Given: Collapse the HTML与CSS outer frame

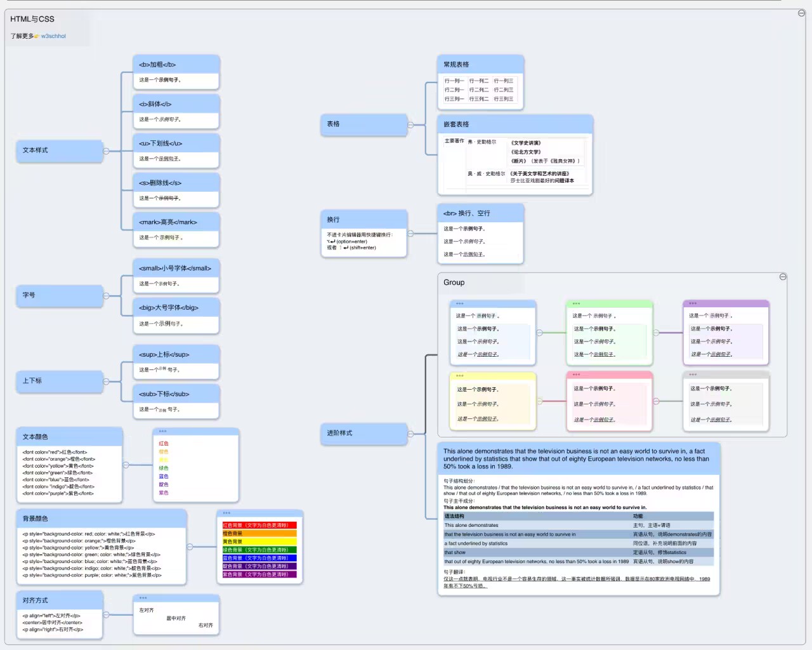Looking at the screenshot, I should 801,13.
